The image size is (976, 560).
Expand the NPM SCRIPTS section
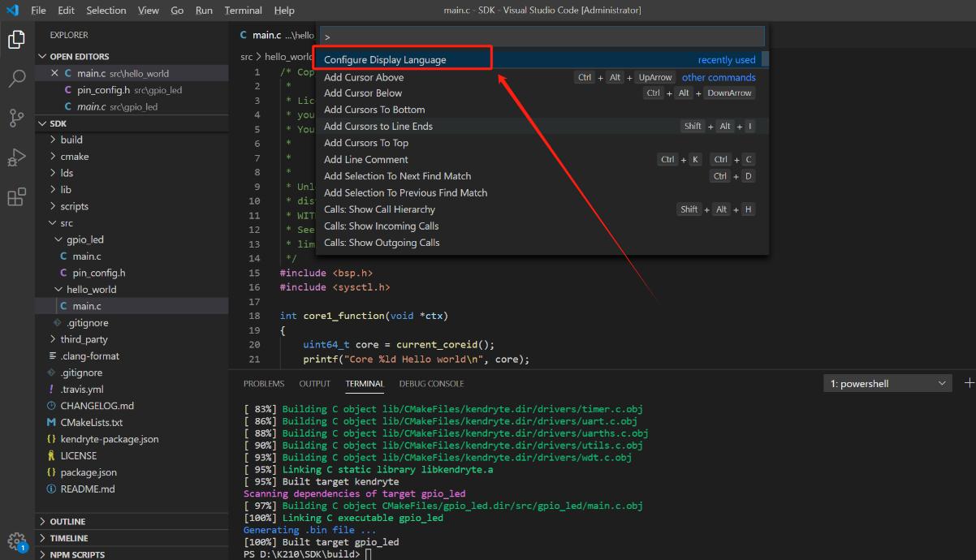click(x=132, y=554)
